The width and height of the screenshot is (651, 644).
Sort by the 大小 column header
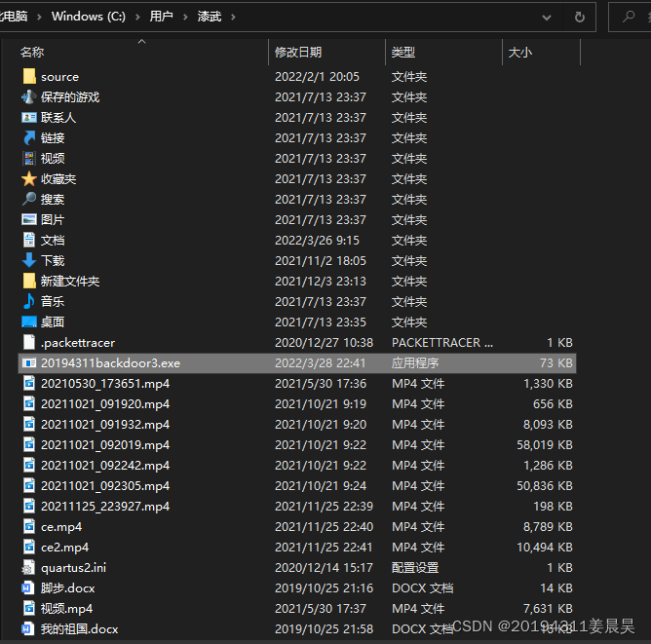pyautogui.click(x=519, y=53)
